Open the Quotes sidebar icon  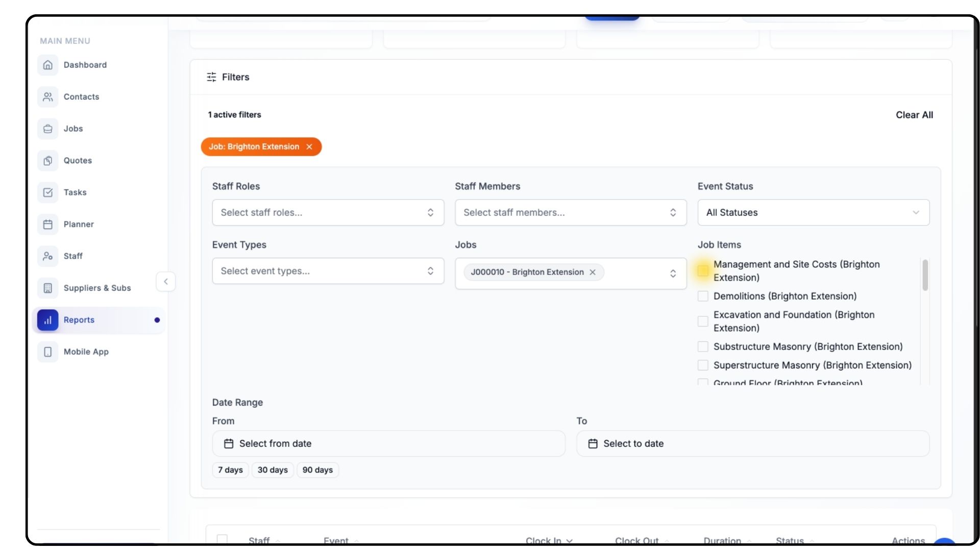pos(47,161)
